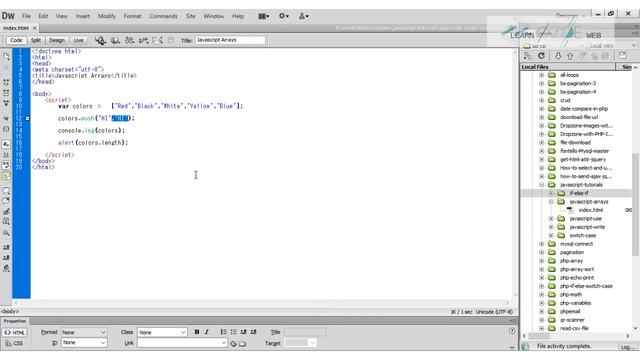Open the Edit menu
The height and width of the screenshot is (360, 640).
[43, 16]
